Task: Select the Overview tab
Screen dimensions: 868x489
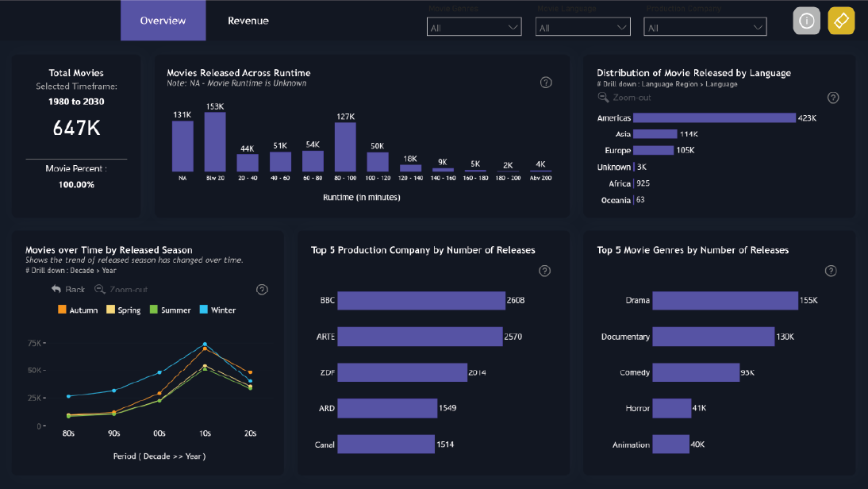Action: [163, 21]
